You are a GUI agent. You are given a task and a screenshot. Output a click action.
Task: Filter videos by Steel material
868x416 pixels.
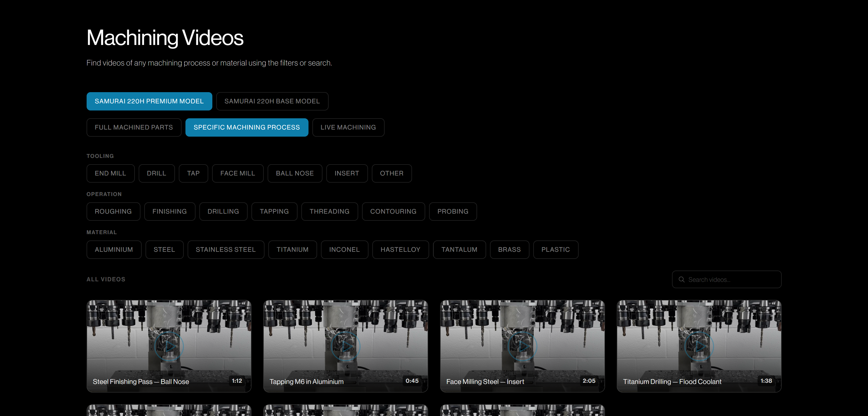pos(164,250)
